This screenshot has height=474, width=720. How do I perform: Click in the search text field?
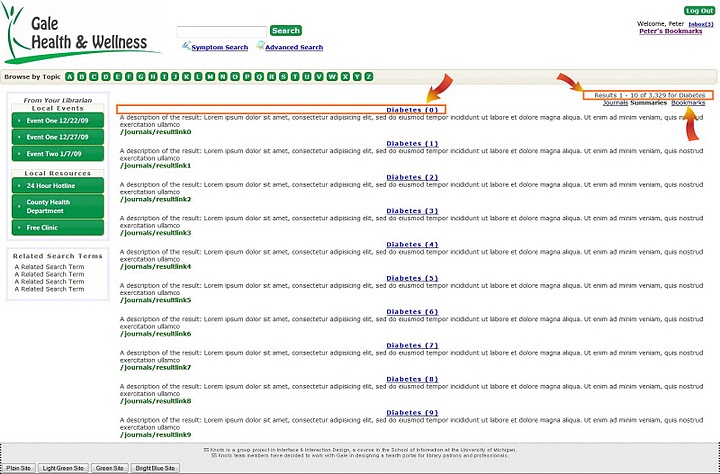tap(221, 31)
